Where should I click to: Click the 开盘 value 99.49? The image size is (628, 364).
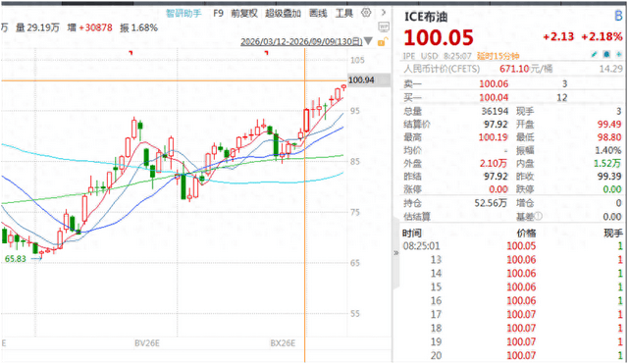[609, 125]
